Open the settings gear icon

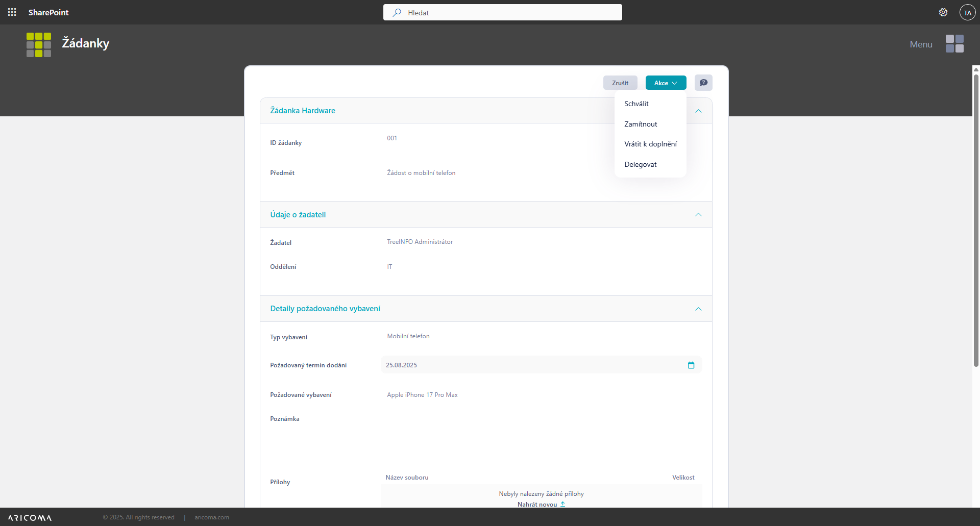click(x=943, y=12)
